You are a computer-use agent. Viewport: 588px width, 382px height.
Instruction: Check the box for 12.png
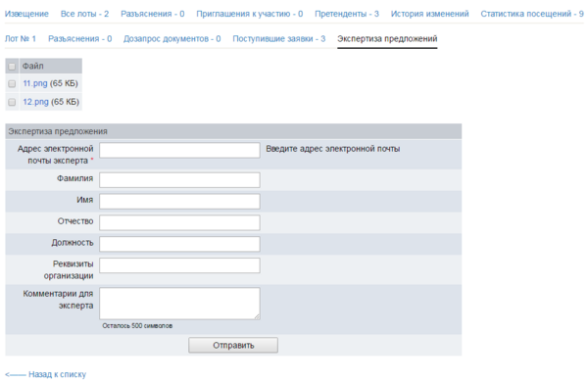click(x=12, y=102)
